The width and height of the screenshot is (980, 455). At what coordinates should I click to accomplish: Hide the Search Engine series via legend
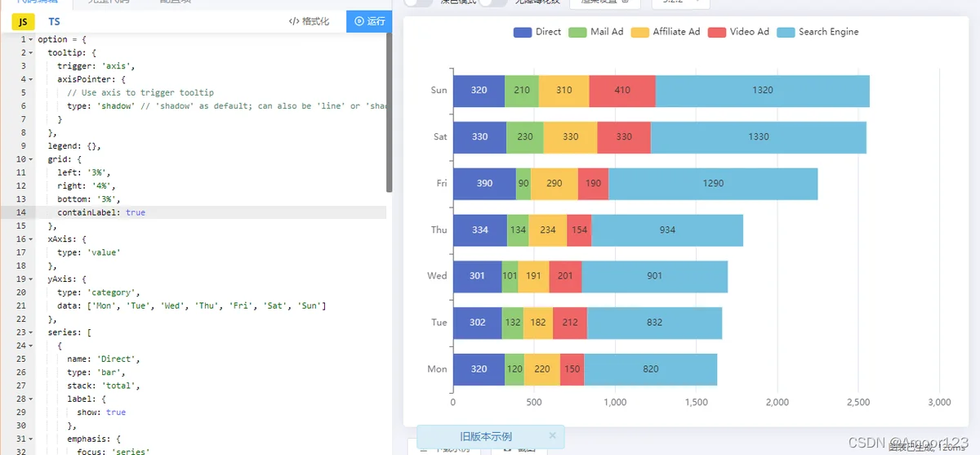[817, 32]
